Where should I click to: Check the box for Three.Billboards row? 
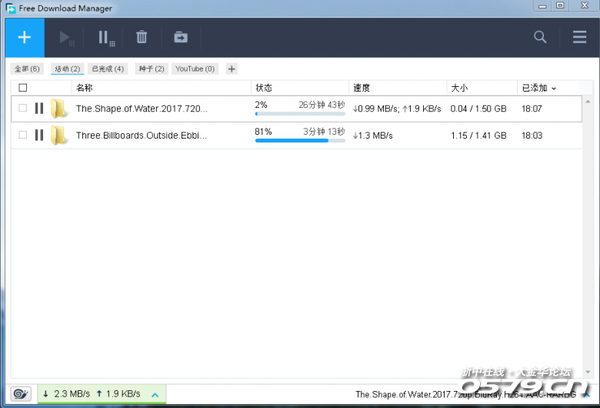point(22,136)
